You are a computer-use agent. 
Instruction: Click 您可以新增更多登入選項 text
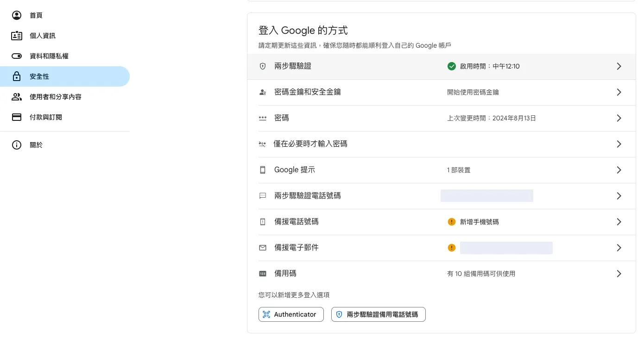(x=294, y=295)
